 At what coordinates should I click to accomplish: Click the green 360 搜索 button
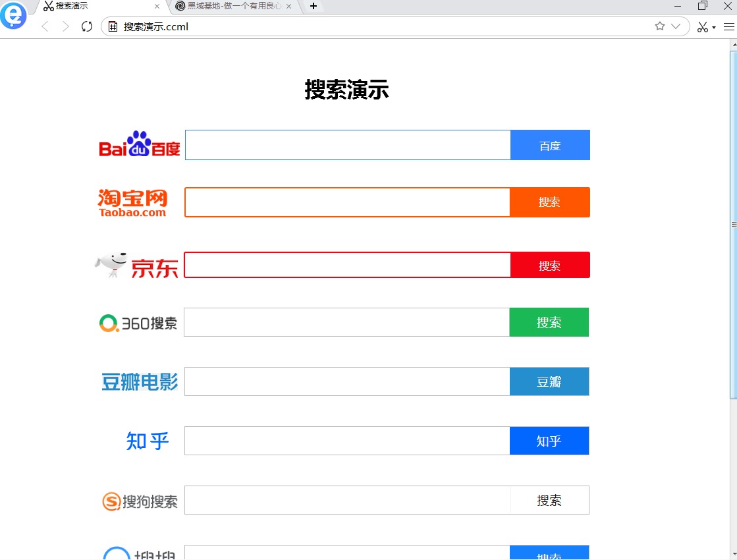click(x=549, y=322)
